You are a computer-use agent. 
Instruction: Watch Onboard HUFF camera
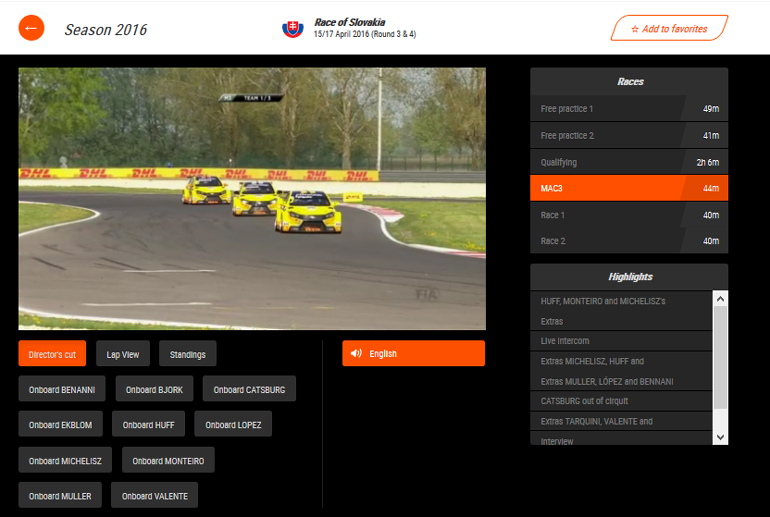tap(148, 425)
